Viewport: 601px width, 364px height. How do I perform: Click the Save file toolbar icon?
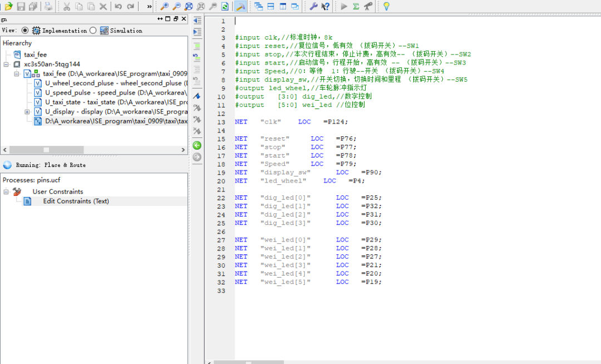pyautogui.click(x=21, y=7)
